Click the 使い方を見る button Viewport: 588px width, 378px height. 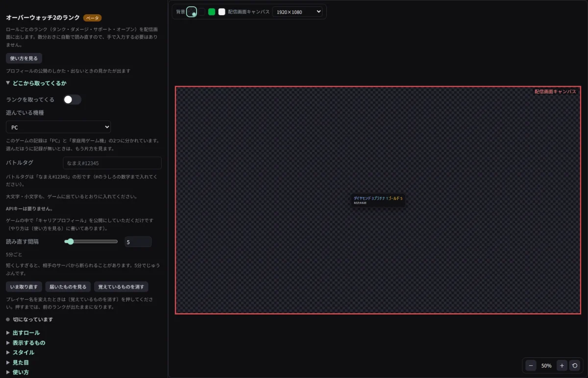click(x=24, y=58)
